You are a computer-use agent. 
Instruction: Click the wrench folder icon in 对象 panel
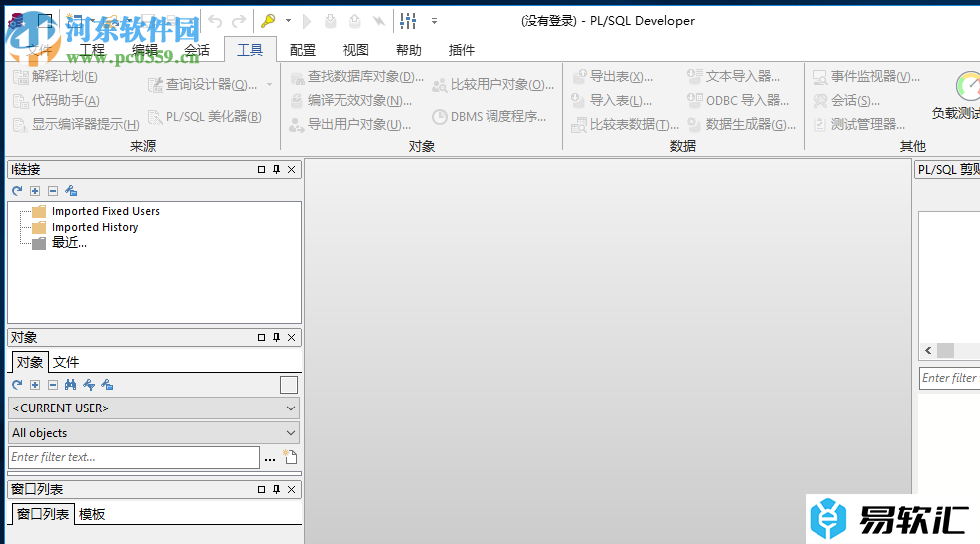point(107,385)
